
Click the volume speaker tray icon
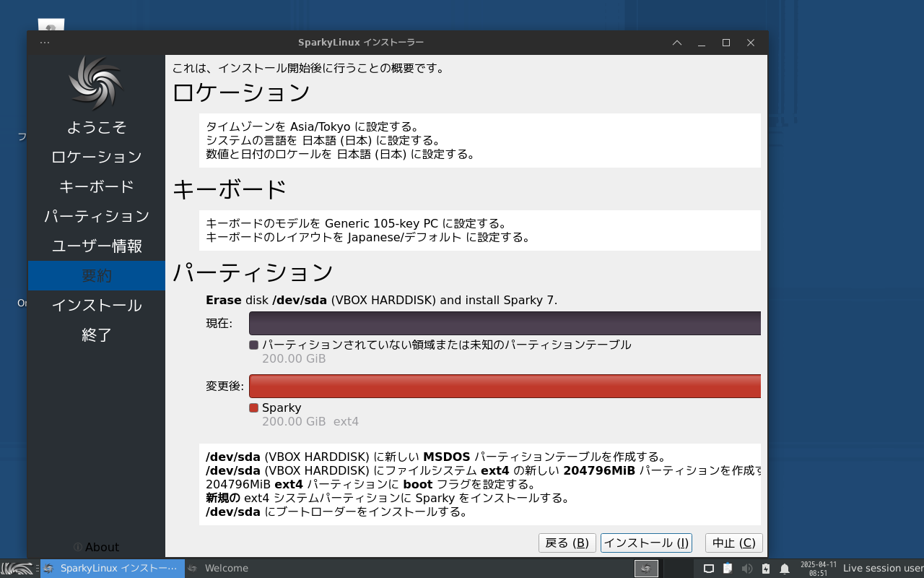pos(747,569)
